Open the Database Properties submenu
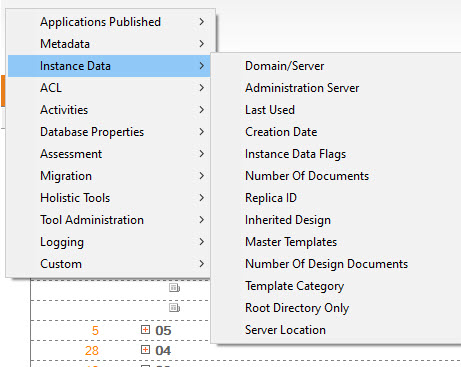461x367 pixels. [109, 132]
